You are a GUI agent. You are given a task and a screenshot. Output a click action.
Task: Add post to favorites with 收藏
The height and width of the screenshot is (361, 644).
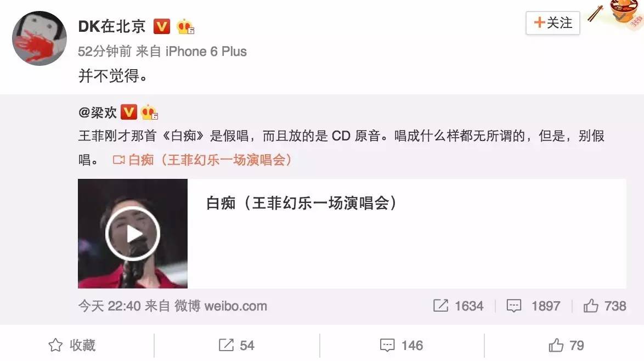pyautogui.click(x=72, y=346)
